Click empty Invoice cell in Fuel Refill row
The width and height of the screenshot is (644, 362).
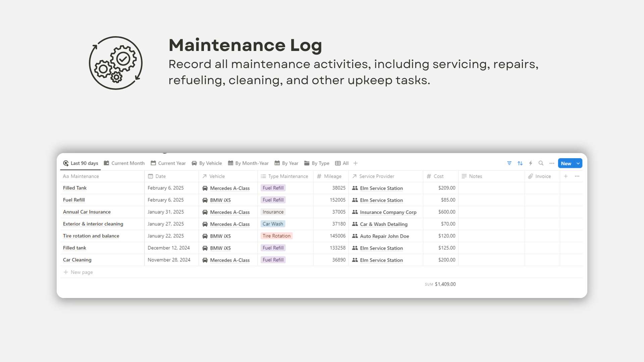click(x=542, y=200)
